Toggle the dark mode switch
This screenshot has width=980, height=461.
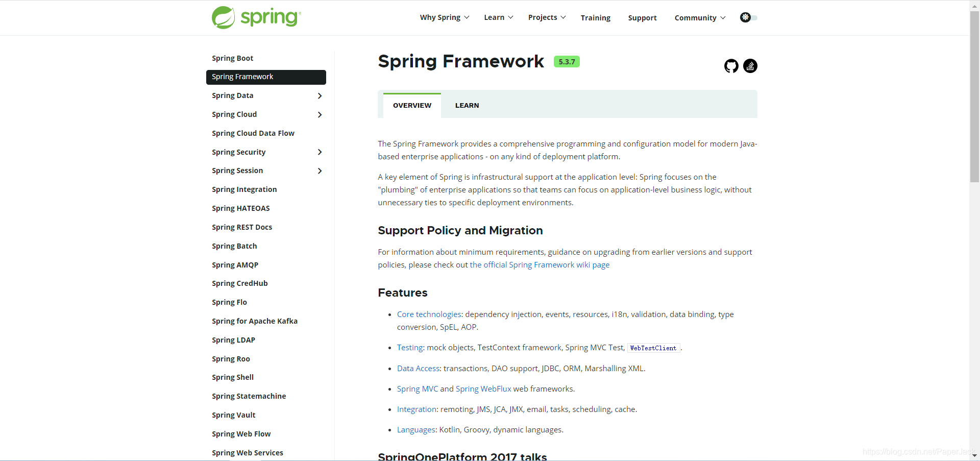(x=748, y=17)
